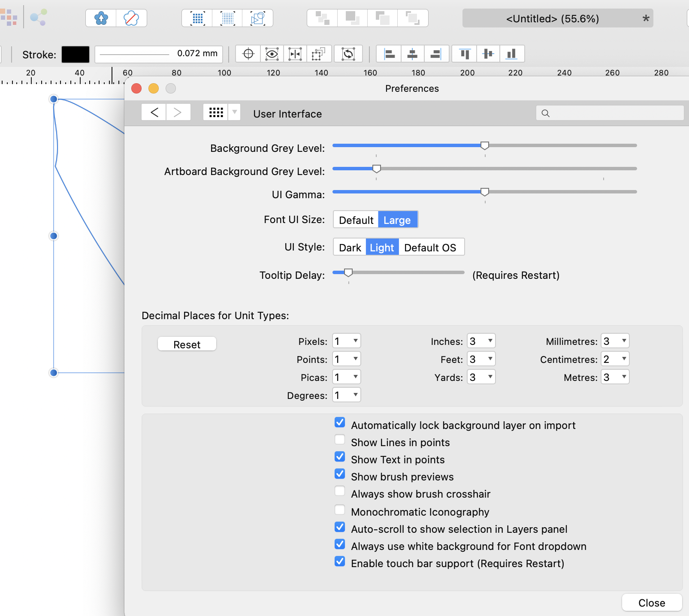Select Default font UI size
The width and height of the screenshot is (689, 616).
pyautogui.click(x=356, y=220)
